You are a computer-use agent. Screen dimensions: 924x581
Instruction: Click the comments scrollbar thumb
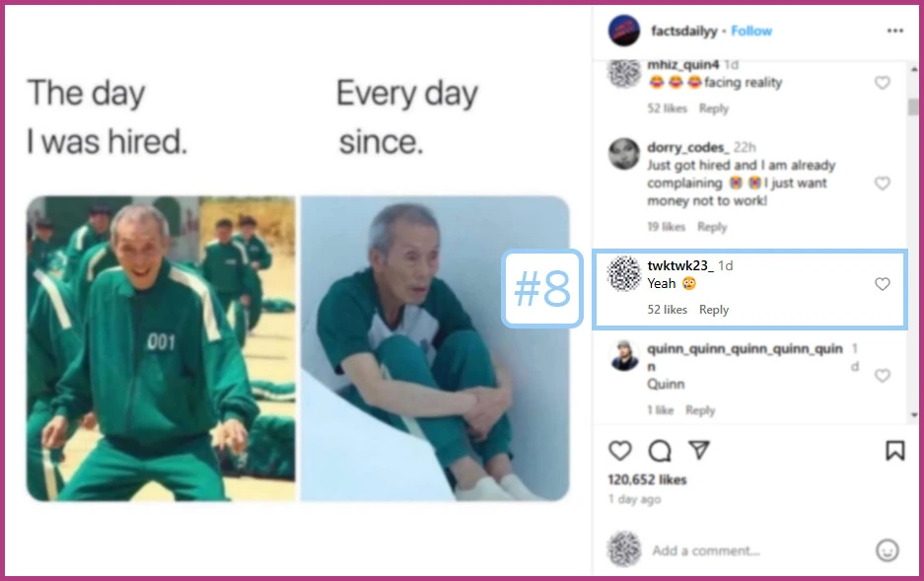[913, 107]
